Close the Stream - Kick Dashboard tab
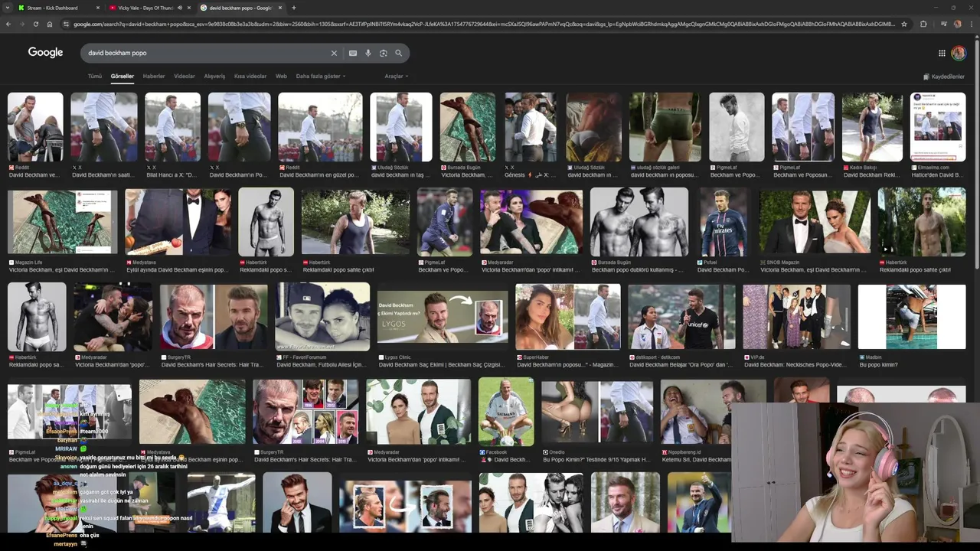 (98, 8)
